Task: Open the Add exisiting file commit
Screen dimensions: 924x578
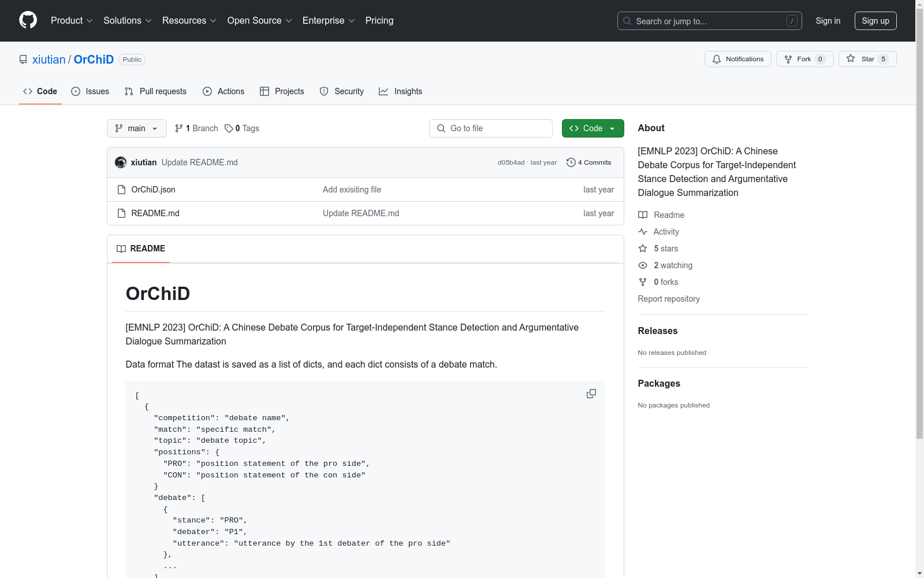Action: tap(352, 190)
